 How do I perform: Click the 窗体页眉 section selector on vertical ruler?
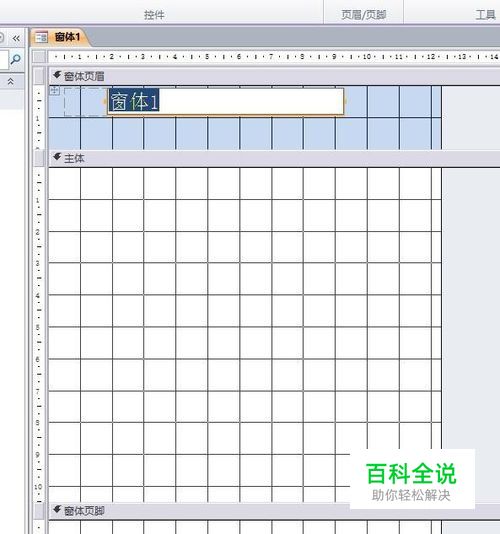[x=39, y=76]
